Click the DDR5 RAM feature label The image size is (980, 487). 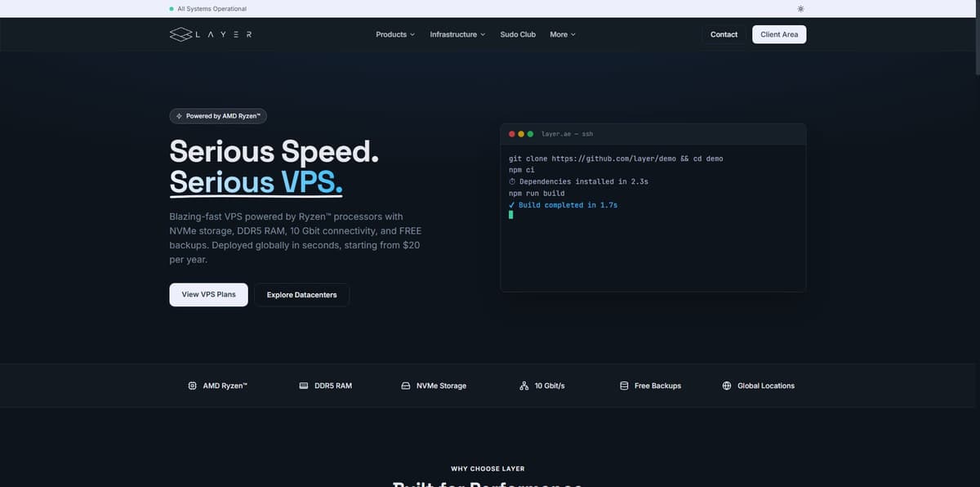pos(333,386)
